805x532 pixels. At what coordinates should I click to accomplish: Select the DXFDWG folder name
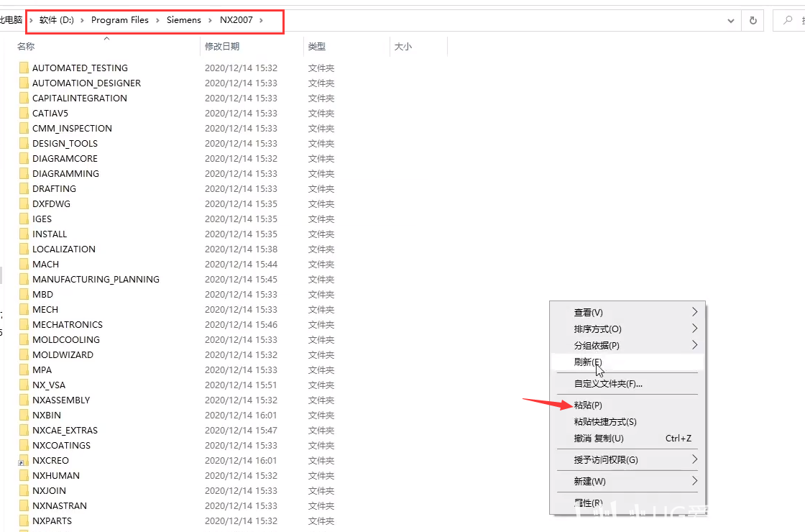tap(51, 204)
